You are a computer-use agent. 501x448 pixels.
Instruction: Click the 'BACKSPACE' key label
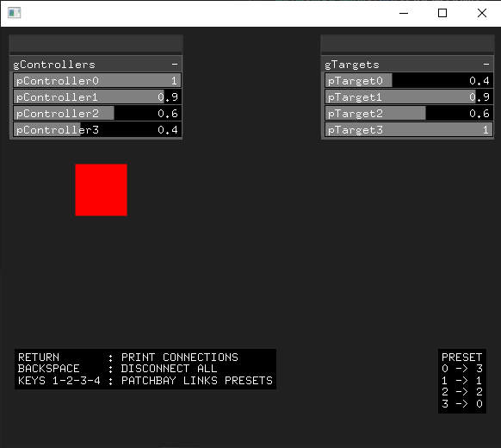tap(49, 369)
